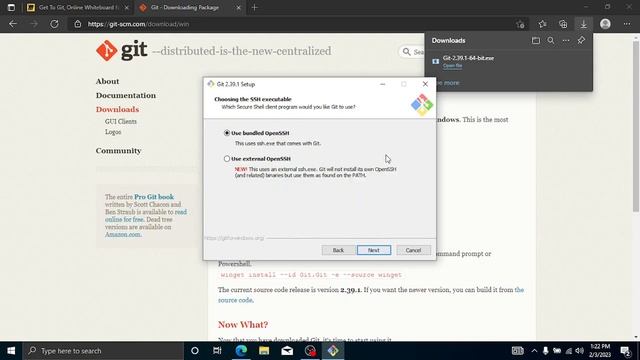Open volume control in system tray
Viewport: 640px width, 360px height.
click(580, 351)
